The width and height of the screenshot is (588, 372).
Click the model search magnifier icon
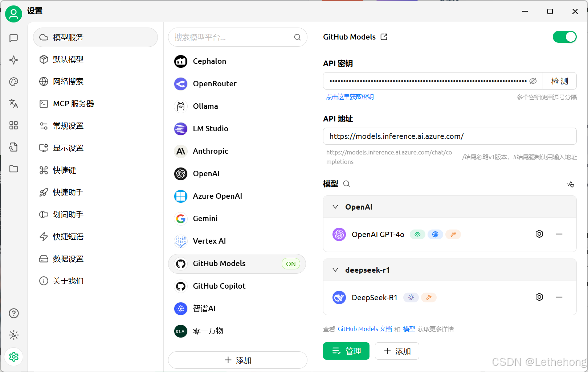(347, 184)
